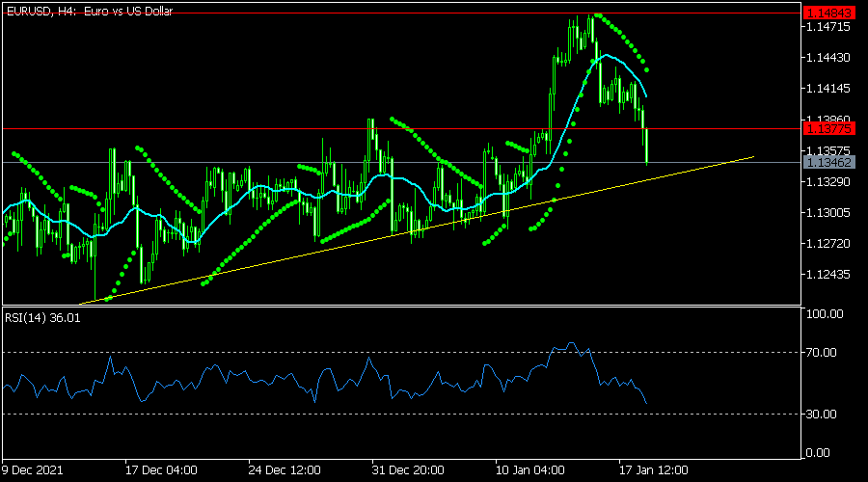Image resolution: width=868 pixels, height=482 pixels.
Task: Click the 1.14715 price scale value
Action: click(828, 27)
